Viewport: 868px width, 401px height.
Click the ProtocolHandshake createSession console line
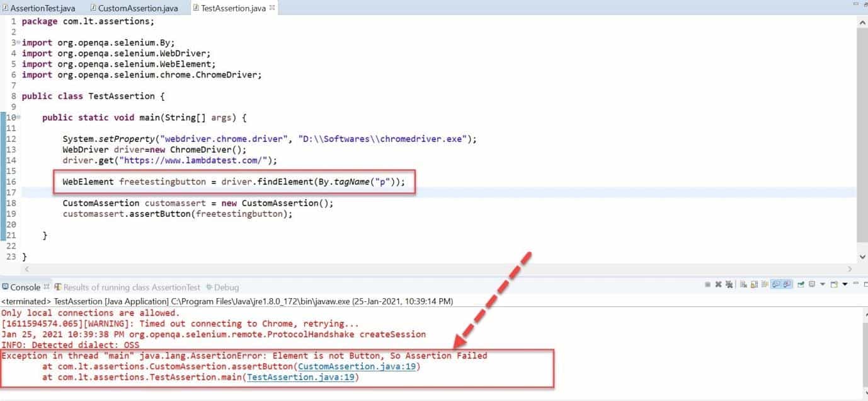point(214,334)
